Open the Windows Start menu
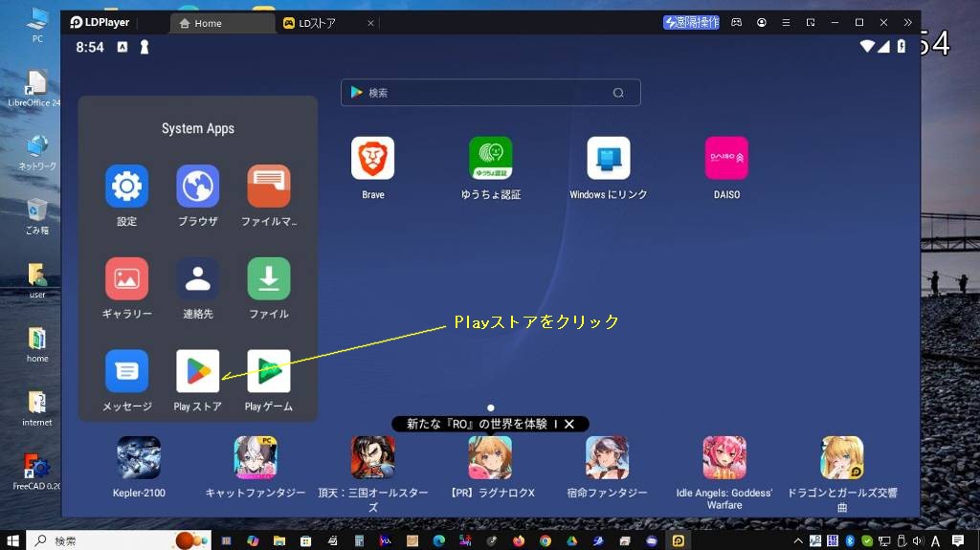Image resolution: width=980 pixels, height=550 pixels. click(12, 540)
